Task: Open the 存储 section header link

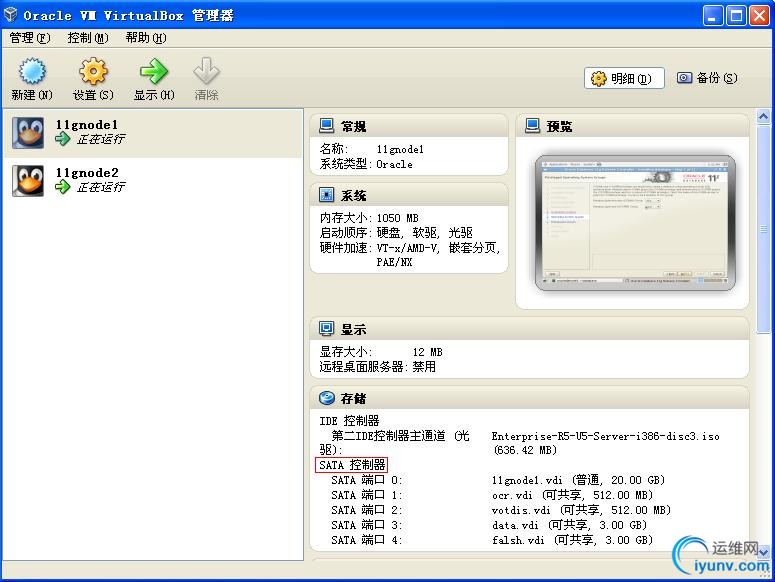Action: 353,399
